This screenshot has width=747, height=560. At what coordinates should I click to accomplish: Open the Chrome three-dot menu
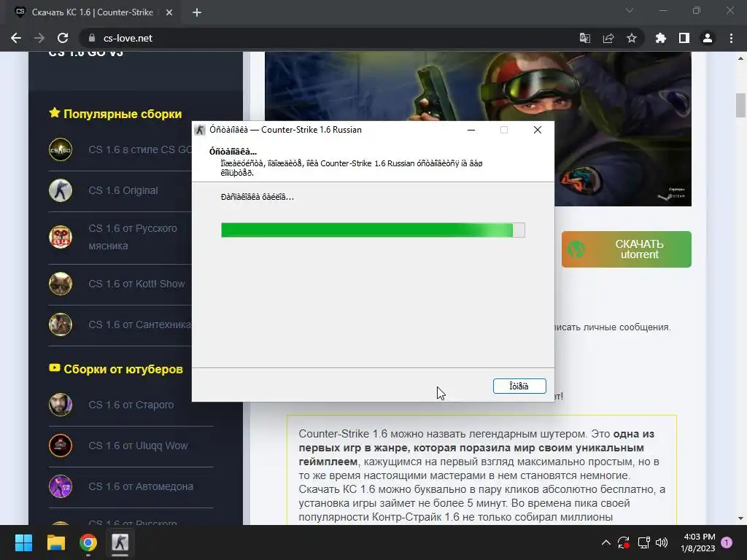coord(731,38)
